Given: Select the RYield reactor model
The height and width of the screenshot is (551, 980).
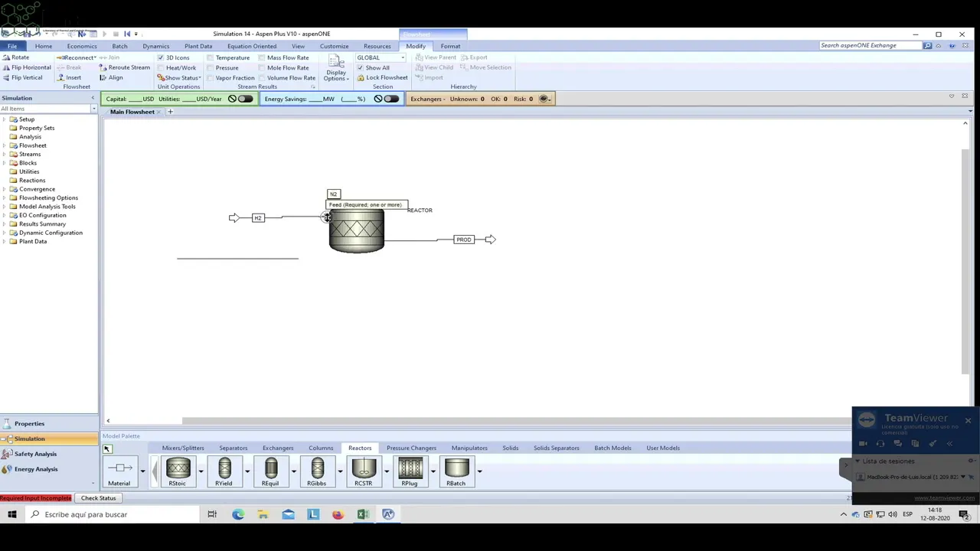Looking at the screenshot, I should pos(224,471).
